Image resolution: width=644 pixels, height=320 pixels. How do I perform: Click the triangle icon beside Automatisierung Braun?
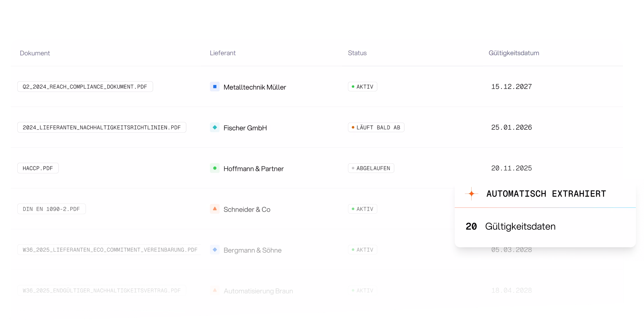[x=215, y=290]
